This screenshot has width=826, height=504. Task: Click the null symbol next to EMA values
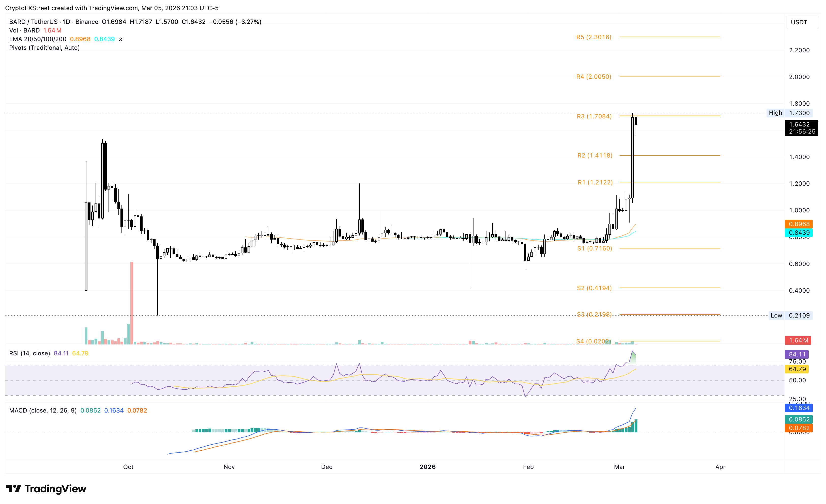(121, 39)
